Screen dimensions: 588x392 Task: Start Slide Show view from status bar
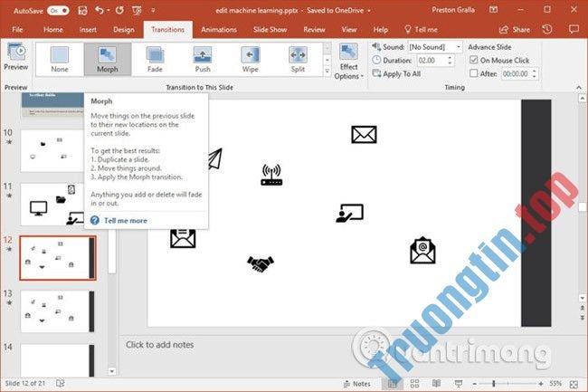click(x=459, y=384)
